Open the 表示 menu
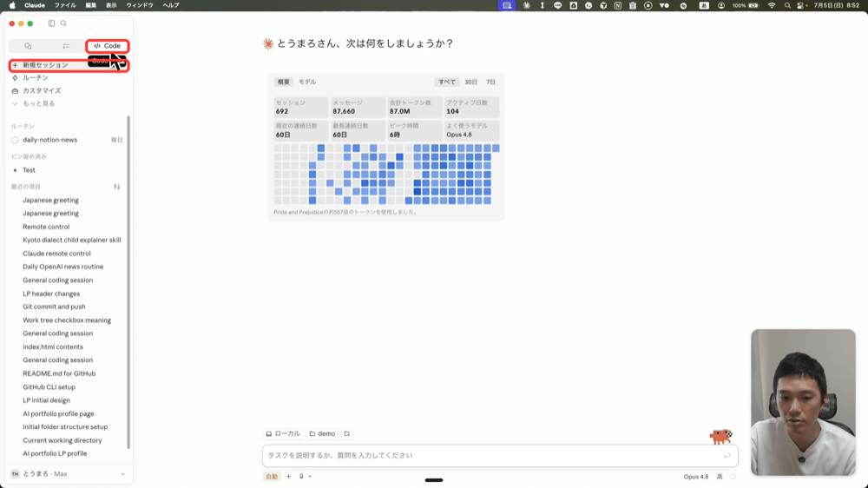 click(x=111, y=5)
